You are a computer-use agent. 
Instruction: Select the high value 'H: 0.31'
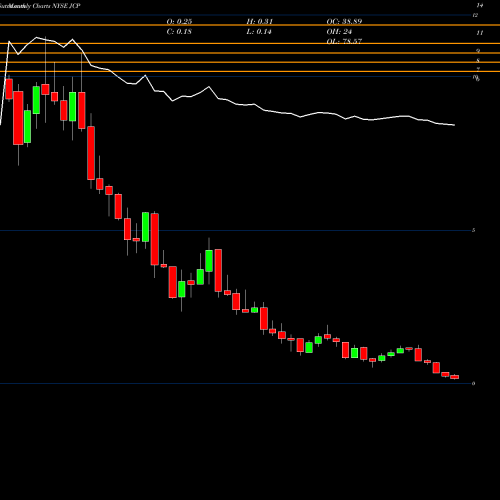coord(260,21)
